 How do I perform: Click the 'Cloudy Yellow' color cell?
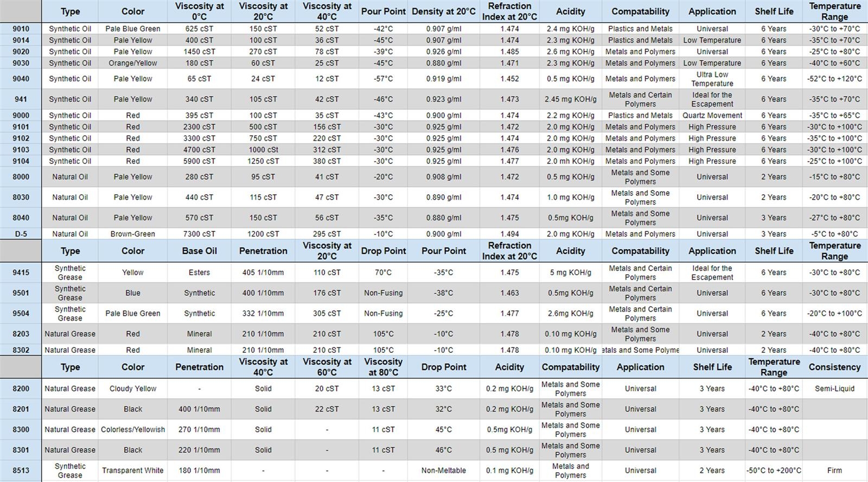coord(132,389)
